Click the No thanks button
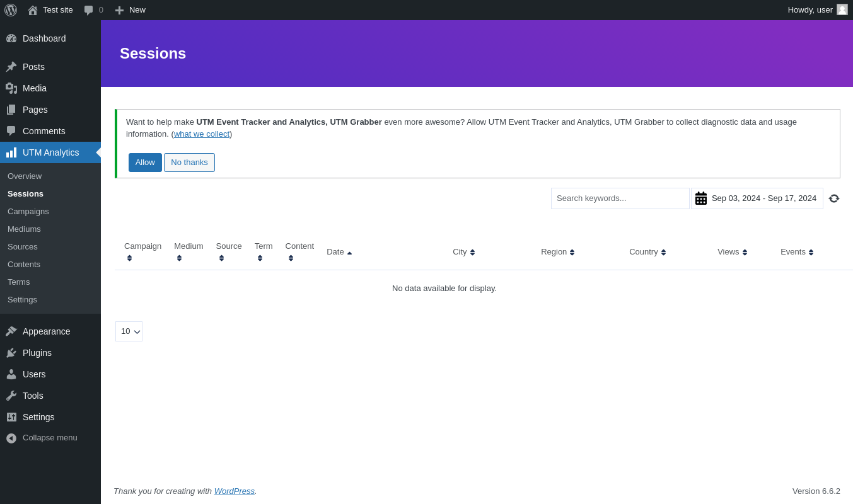 pos(189,163)
